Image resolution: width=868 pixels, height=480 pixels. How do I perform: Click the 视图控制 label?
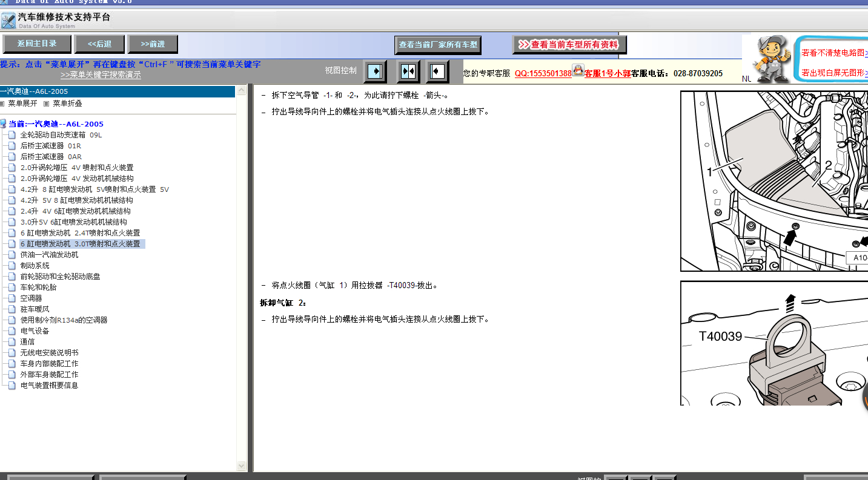coord(340,70)
